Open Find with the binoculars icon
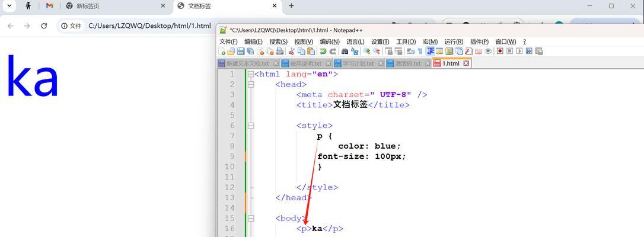This screenshot has height=237, width=644. 345,52
